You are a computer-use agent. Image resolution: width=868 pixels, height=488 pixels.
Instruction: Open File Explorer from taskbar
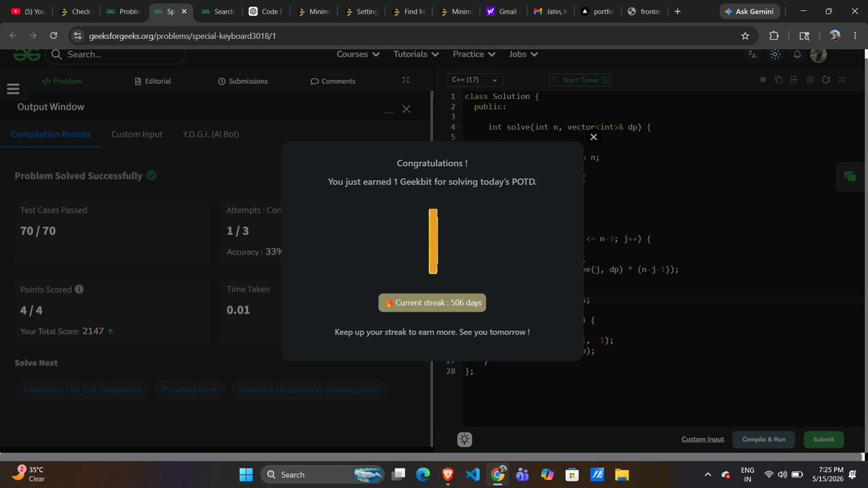622,474
